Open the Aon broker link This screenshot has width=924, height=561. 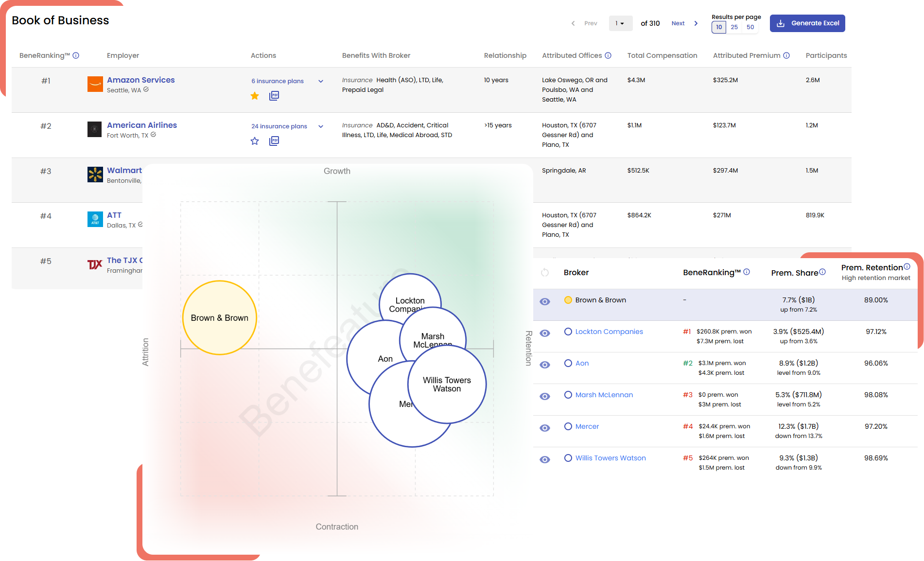[582, 363]
